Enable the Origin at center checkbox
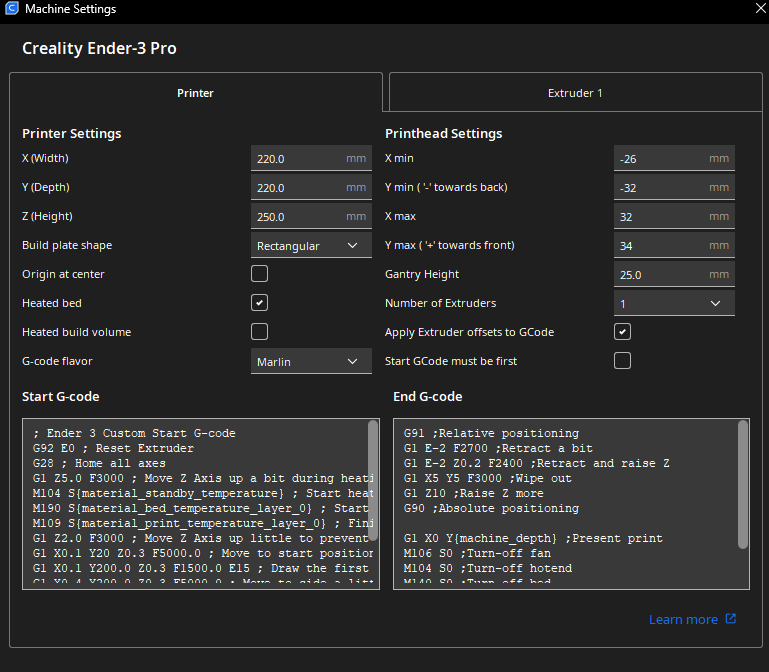The width and height of the screenshot is (769, 672). tap(259, 274)
